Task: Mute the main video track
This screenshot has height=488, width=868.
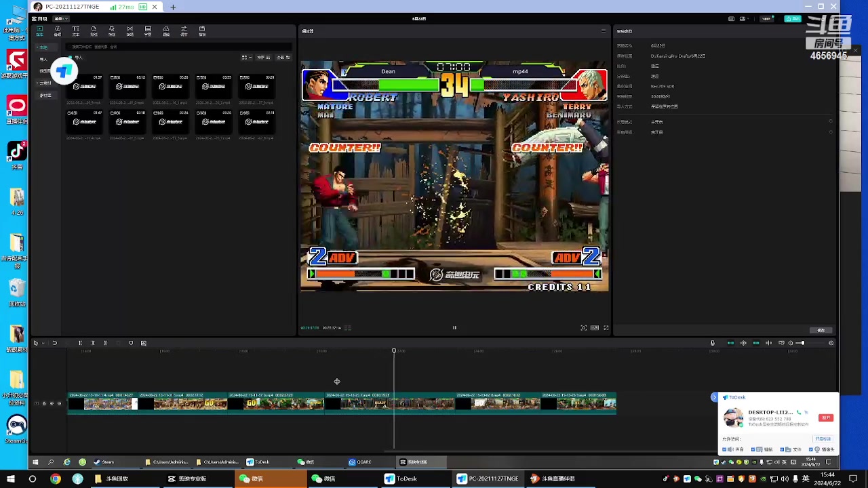Action: 59,403
